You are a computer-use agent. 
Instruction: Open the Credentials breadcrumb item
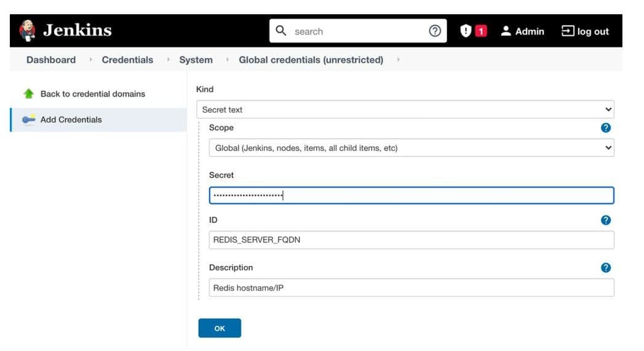tap(127, 60)
